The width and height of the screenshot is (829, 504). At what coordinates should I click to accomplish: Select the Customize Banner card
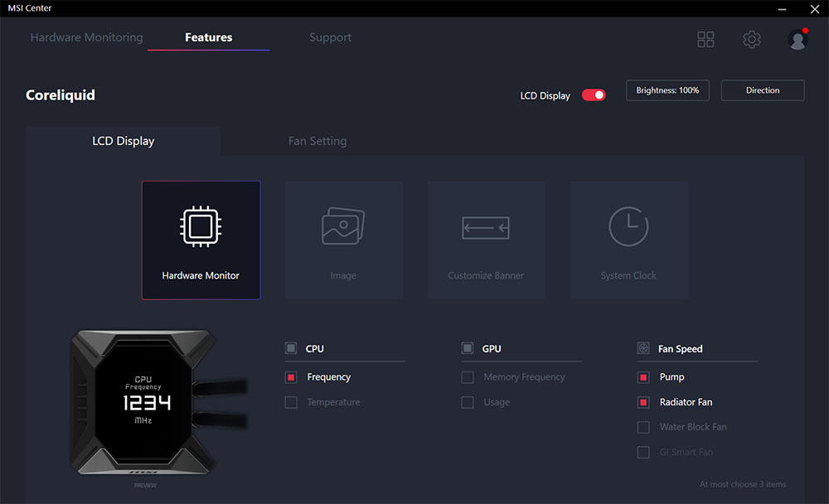[486, 240]
